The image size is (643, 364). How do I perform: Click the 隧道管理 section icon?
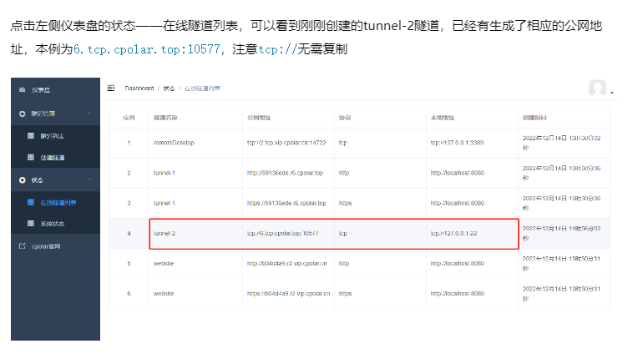(23, 112)
